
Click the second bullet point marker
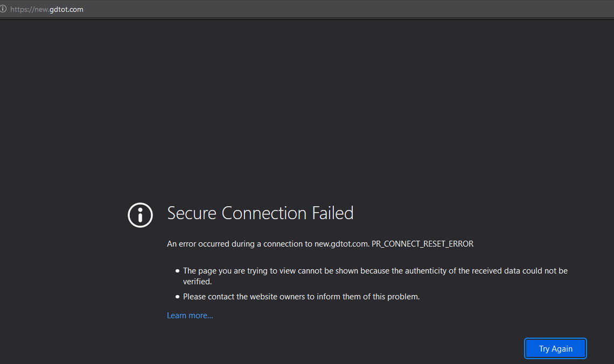(x=177, y=297)
